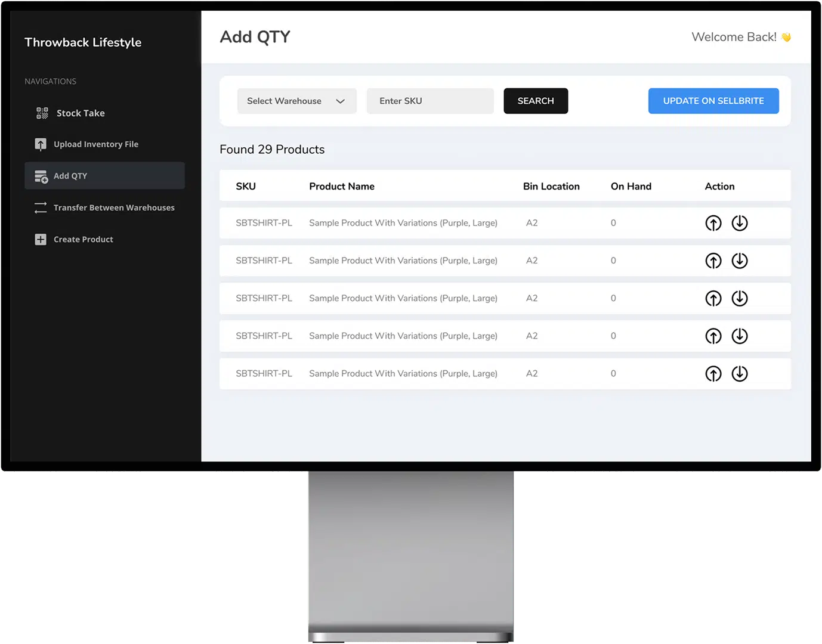The width and height of the screenshot is (822, 644).
Task: Click the down arrow on the fourth product row
Action: pyautogui.click(x=740, y=336)
